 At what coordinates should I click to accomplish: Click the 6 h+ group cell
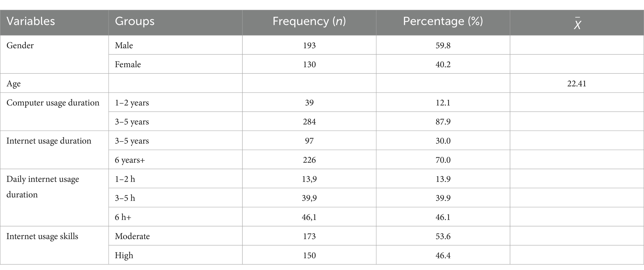(x=123, y=217)
